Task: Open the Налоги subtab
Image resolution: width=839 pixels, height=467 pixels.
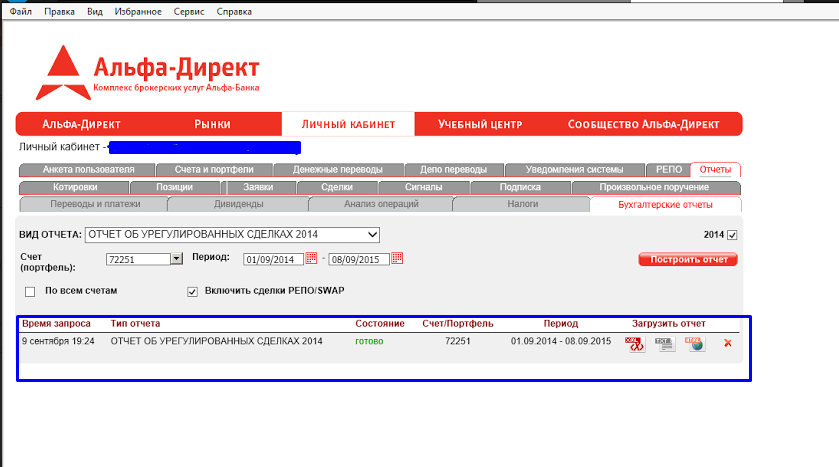Action: (523, 204)
